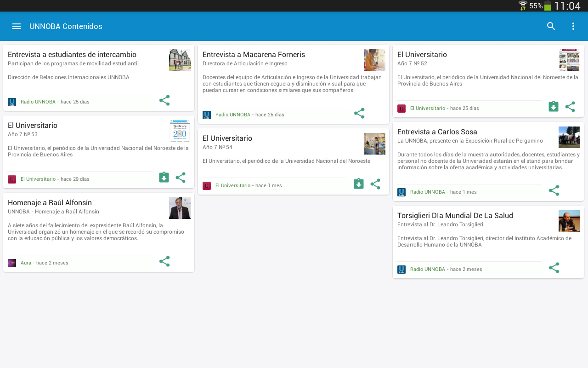Viewport: 588px width, 368px height.
Task: Tap 'Participan de los programas de movilidad estudiantil'
Action: pyautogui.click(x=73, y=63)
